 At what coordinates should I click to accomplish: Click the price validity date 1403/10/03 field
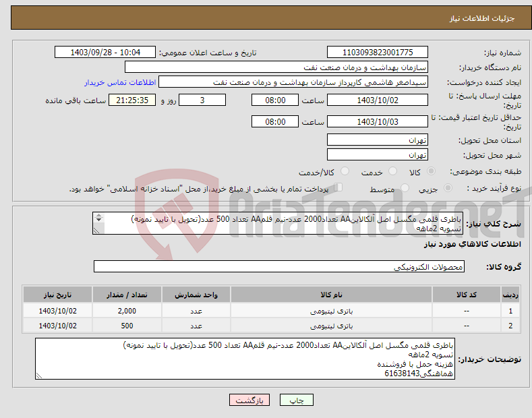(x=378, y=121)
